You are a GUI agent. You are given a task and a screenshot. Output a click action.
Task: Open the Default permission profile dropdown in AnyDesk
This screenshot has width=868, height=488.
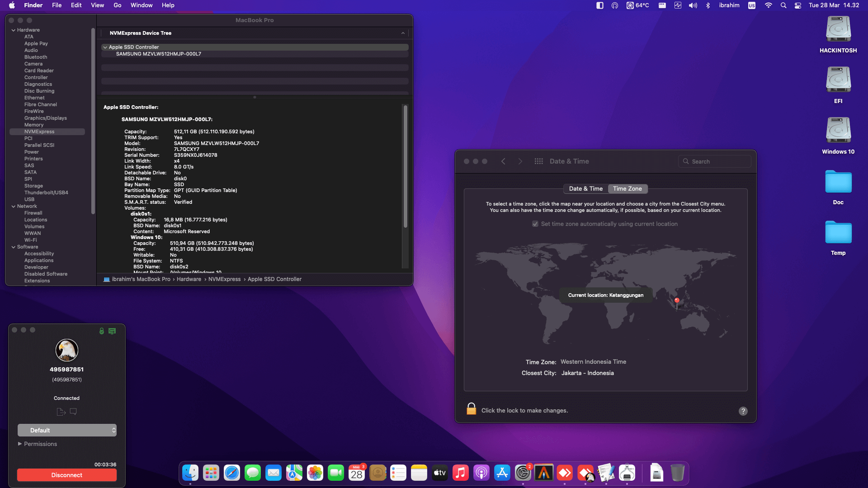(67, 430)
